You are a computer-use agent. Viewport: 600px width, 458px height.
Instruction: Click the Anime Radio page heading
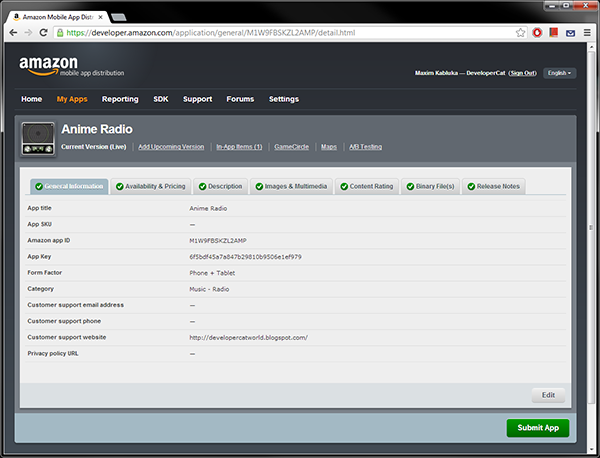click(97, 129)
